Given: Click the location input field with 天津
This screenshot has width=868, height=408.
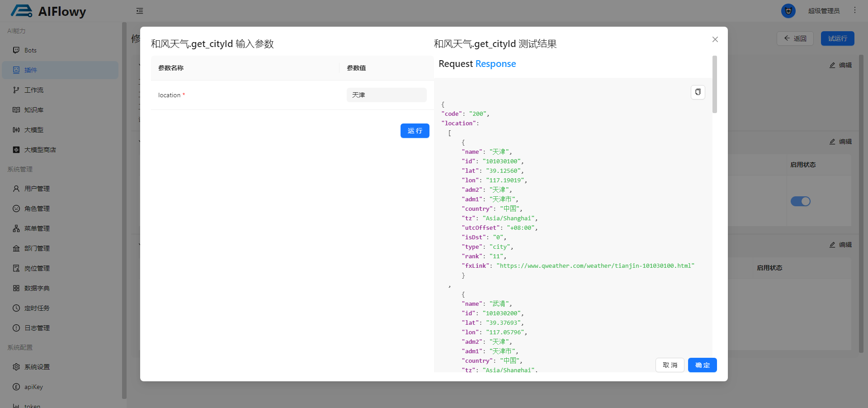Looking at the screenshot, I should pos(387,95).
